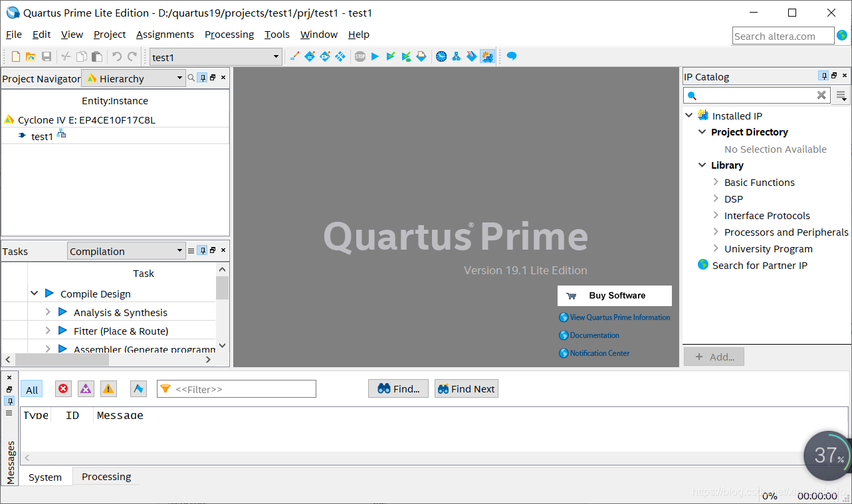The image size is (852, 504).
Task: Click the blue speech bubble feedback icon
Action: (512, 56)
